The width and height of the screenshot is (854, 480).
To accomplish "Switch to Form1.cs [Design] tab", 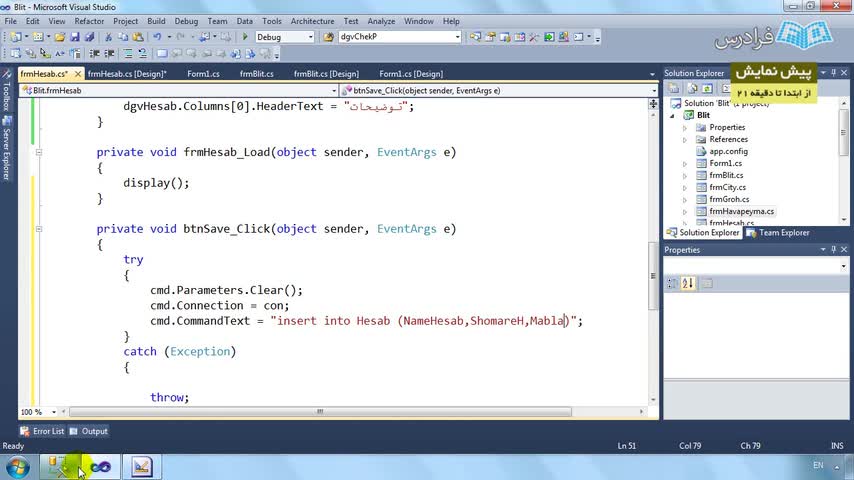I will [x=411, y=74].
